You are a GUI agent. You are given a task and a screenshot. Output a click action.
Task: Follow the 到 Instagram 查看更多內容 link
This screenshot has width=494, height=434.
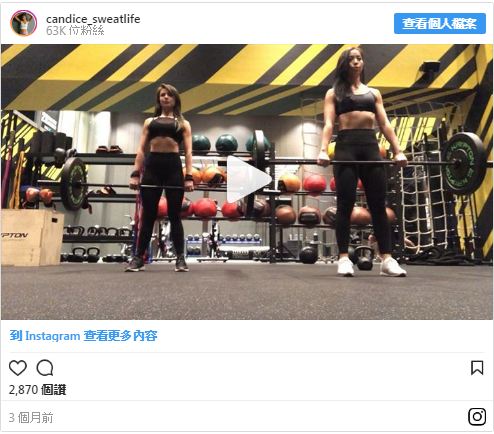[83, 336]
